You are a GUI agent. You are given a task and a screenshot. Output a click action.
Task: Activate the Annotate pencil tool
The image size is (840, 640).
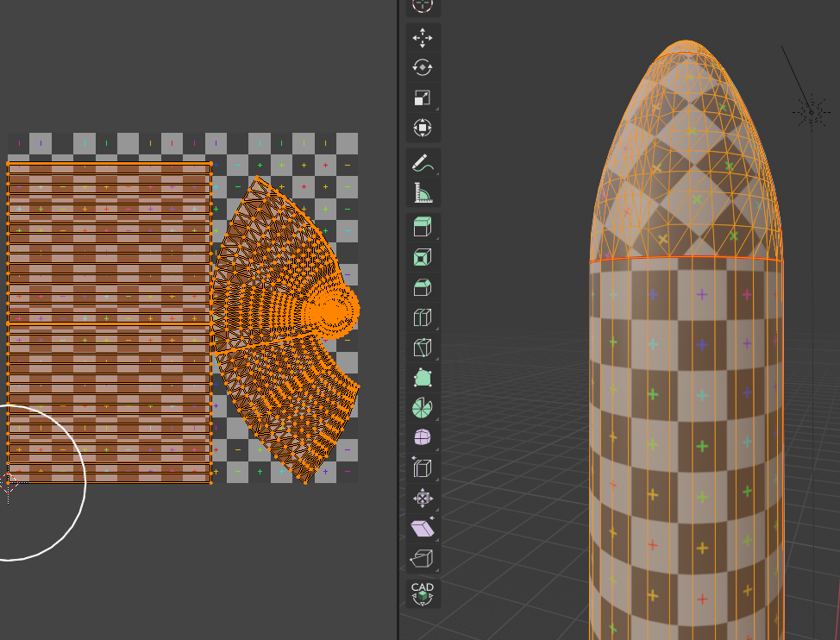click(x=423, y=163)
